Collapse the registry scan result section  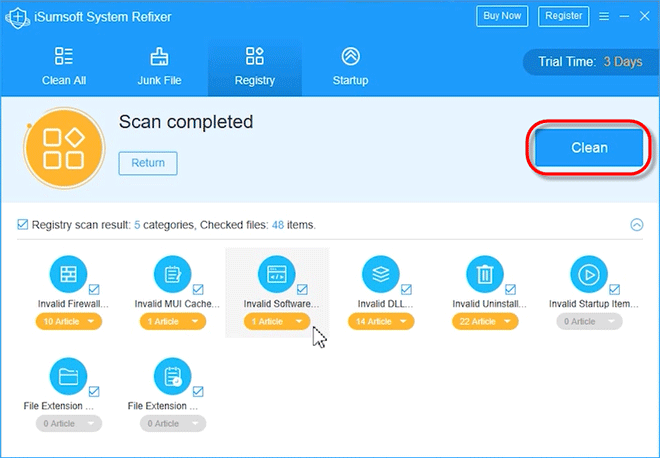[x=636, y=225]
